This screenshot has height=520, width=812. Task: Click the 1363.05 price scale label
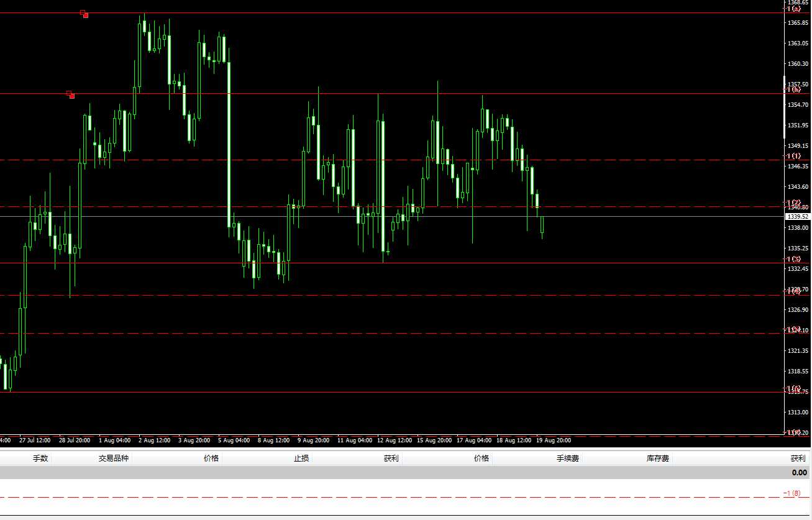click(x=798, y=43)
